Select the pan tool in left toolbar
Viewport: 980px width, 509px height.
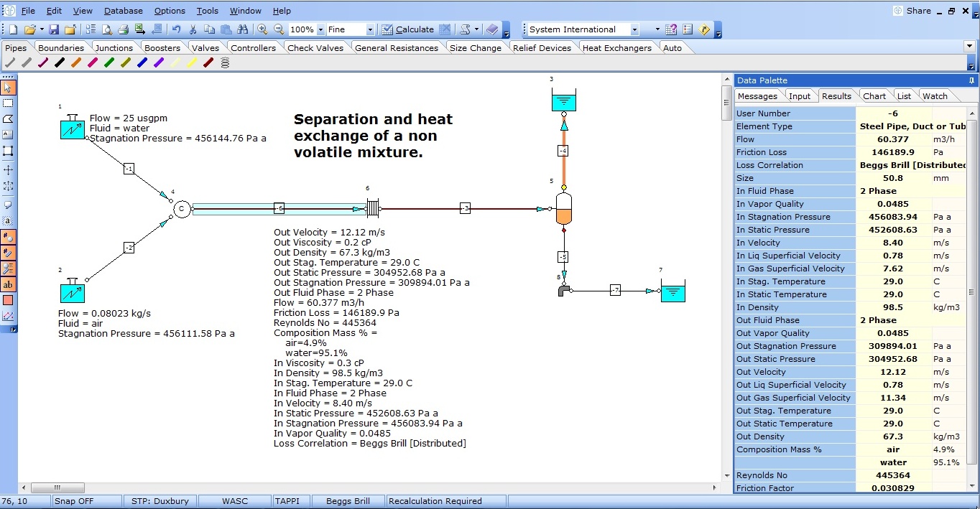[8, 170]
